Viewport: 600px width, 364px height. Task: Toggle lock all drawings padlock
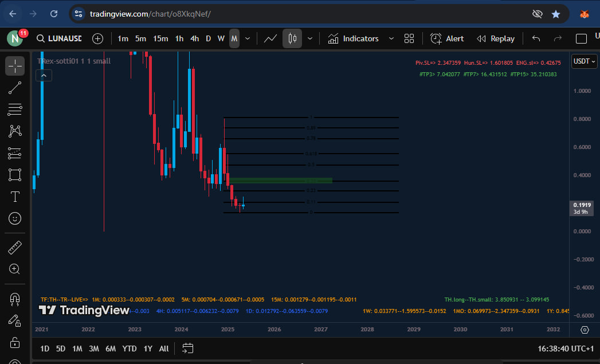(15, 342)
